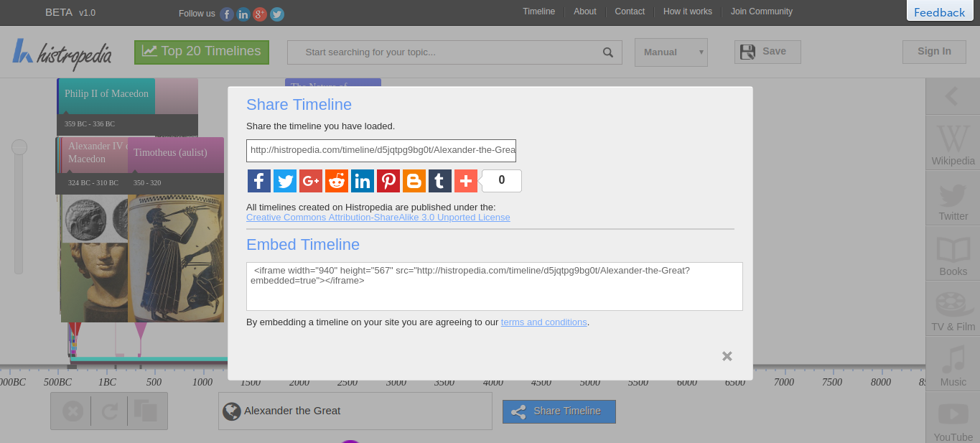Open Timeline menu item
Viewport: 980px width, 443px height.
(x=539, y=11)
